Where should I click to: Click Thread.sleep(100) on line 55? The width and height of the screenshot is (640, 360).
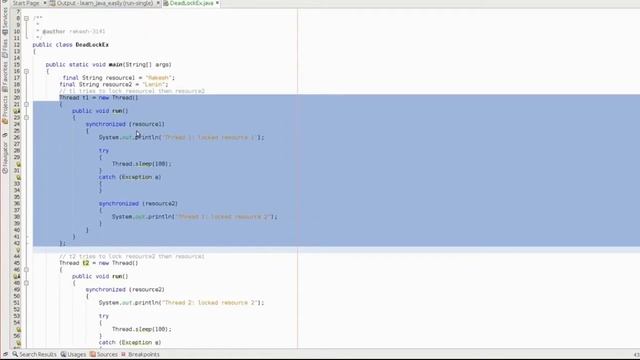(142, 329)
